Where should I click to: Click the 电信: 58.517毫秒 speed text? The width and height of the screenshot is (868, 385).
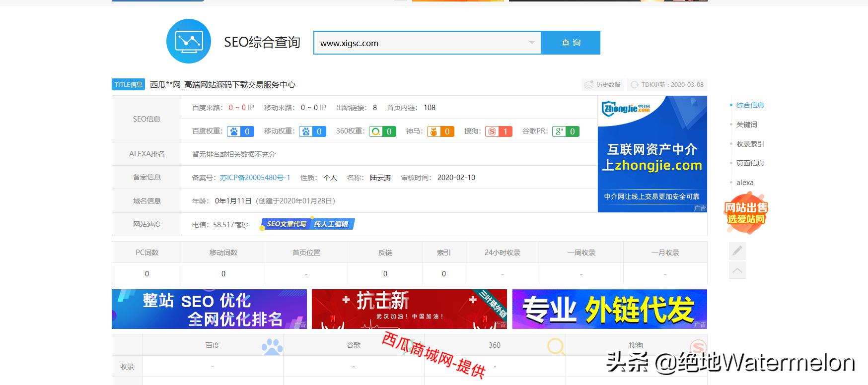click(220, 225)
